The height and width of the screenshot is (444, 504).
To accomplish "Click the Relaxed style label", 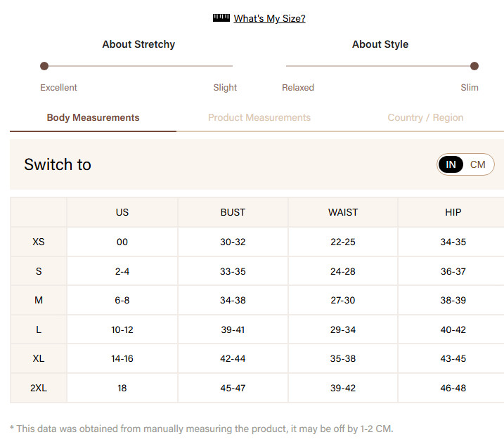I will point(298,87).
